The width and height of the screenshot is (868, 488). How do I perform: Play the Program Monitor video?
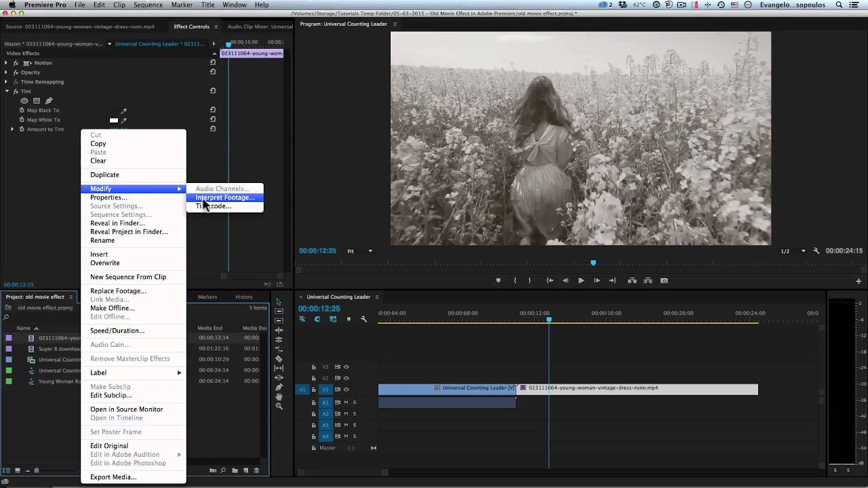(x=581, y=281)
